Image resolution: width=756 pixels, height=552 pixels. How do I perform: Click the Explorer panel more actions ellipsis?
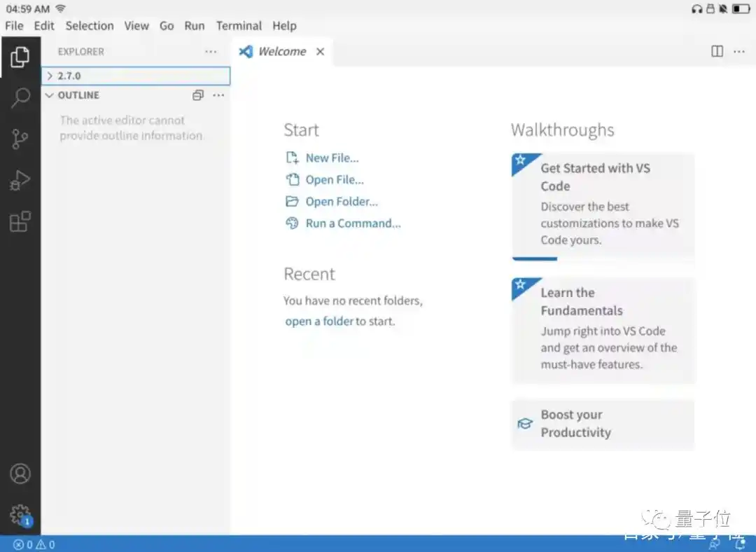(x=211, y=52)
